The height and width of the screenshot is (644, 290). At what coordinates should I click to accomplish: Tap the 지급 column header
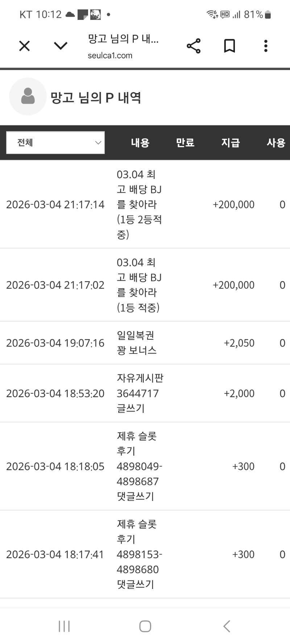pos(231,143)
